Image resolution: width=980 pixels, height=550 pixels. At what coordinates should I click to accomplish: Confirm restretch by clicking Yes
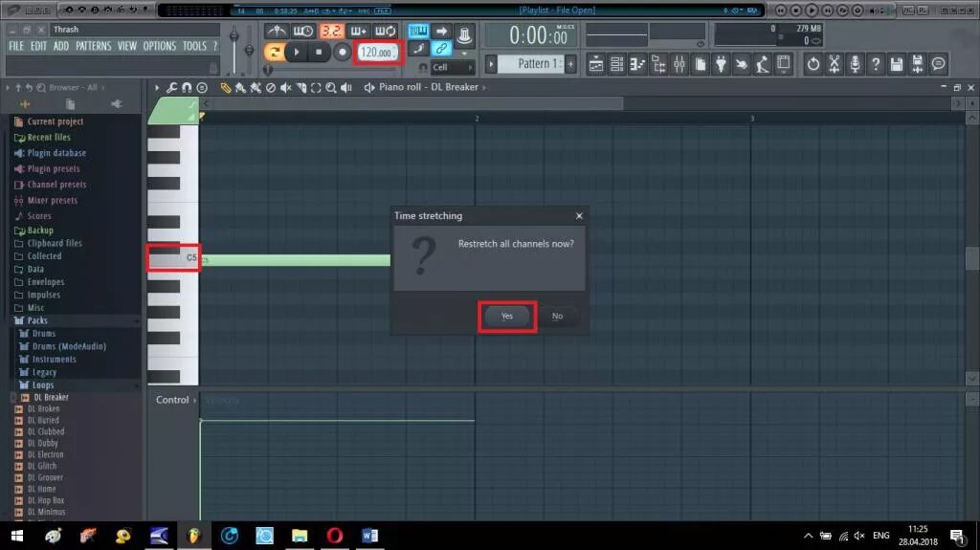[507, 317]
